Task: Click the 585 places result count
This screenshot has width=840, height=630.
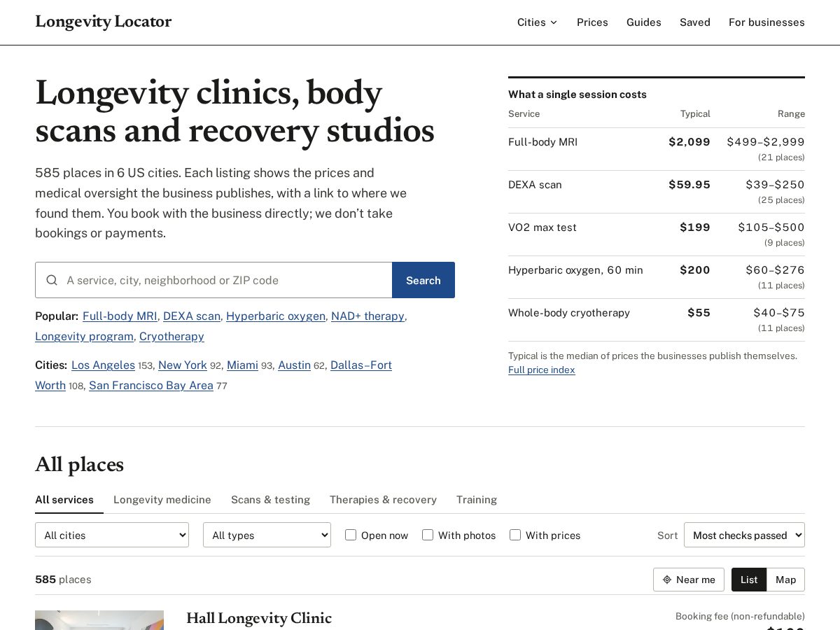Action: [x=63, y=580]
